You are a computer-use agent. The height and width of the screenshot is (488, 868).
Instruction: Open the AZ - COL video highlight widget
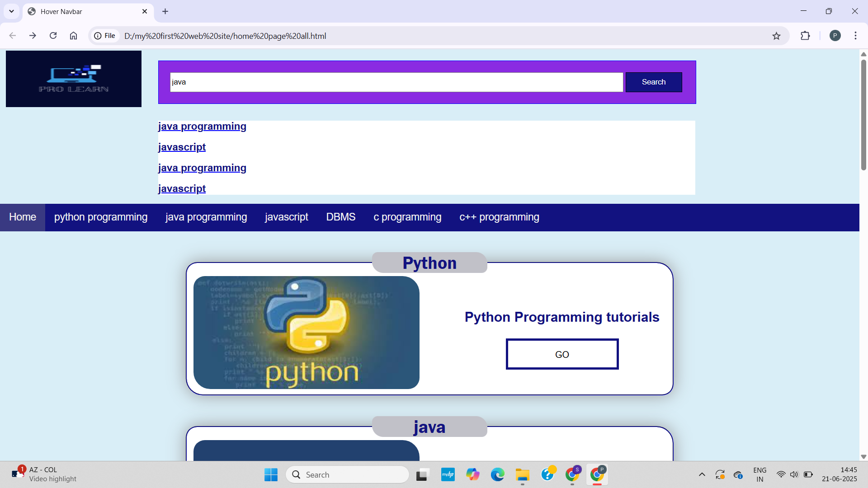coord(44,474)
